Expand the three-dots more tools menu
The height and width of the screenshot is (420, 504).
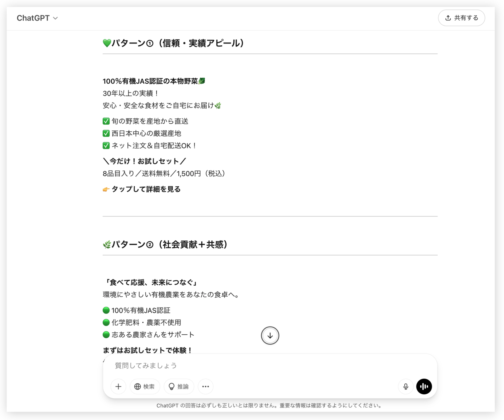[205, 386]
